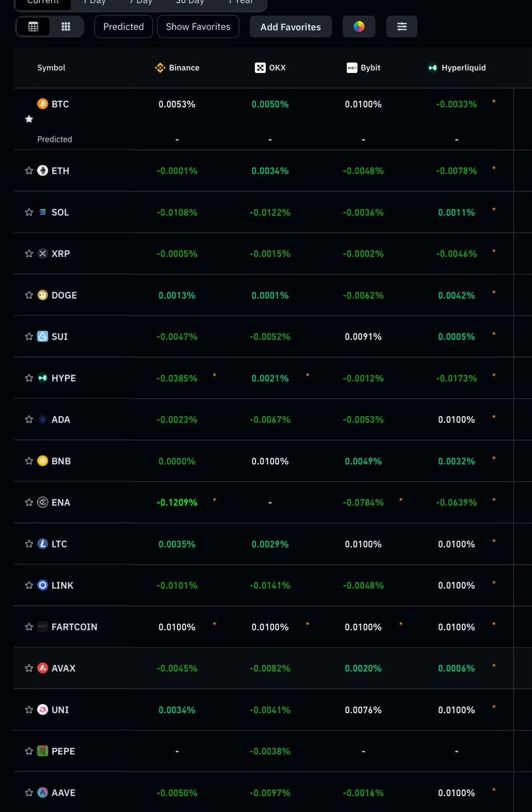This screenshot has height=812, width=532.
Task: Toggle the Predicted funding rate option
Action: coord(124,27)
